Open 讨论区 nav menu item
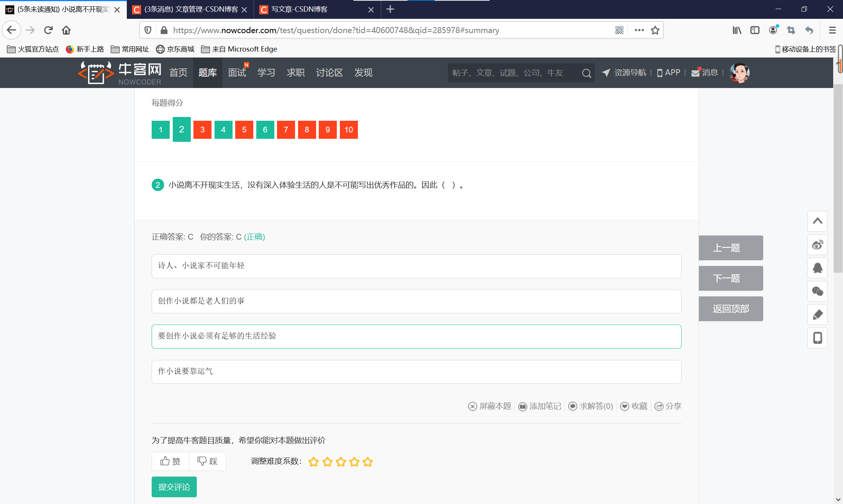843x504 pixels. coord(330,73)
